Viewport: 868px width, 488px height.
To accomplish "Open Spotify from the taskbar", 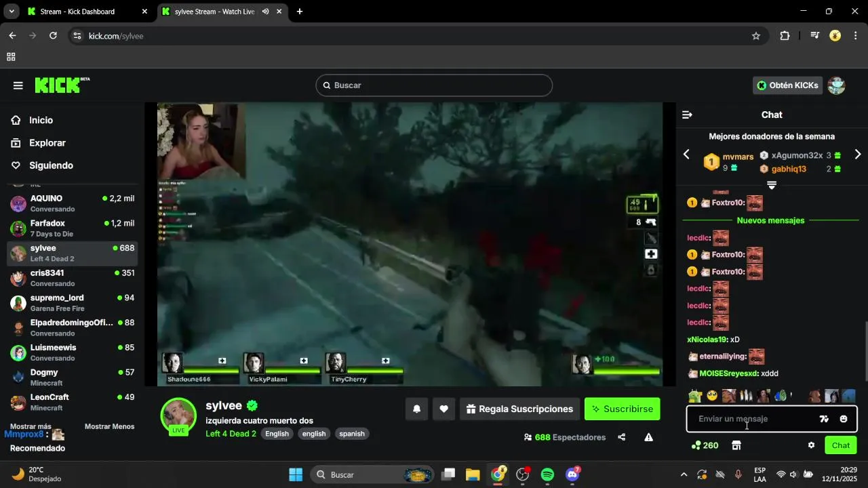I will [547, 474].
